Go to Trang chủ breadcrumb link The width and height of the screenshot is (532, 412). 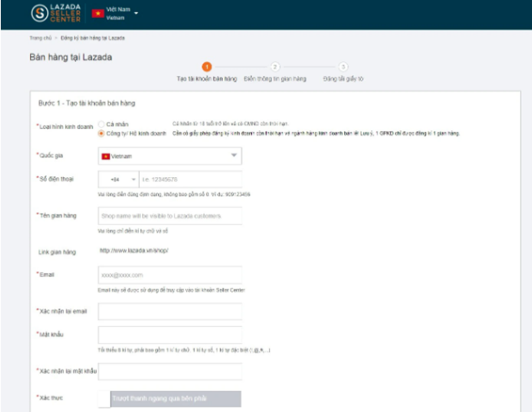[41, 38]
